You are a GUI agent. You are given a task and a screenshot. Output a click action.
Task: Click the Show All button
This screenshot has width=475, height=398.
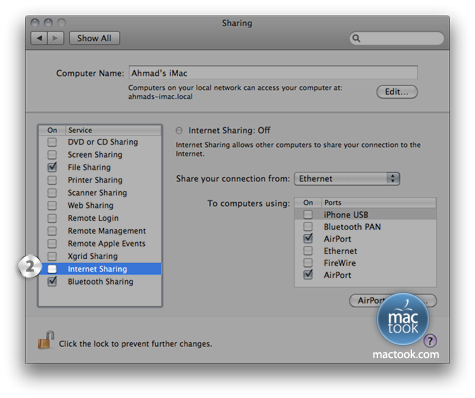[x=94, y=38]
